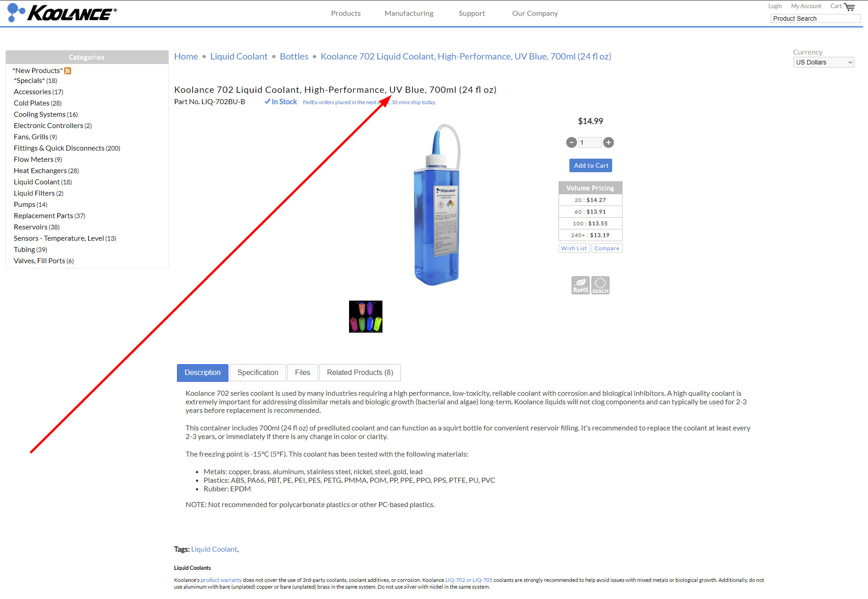
Task: Open the Products menu
Action: click(345, 14)
